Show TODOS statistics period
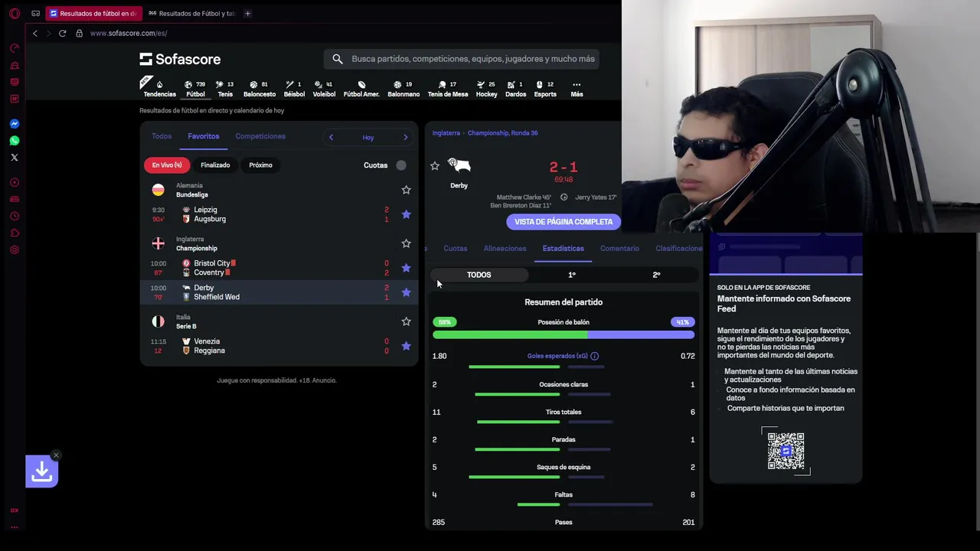 pyautogui.click(x=479, y=275)
